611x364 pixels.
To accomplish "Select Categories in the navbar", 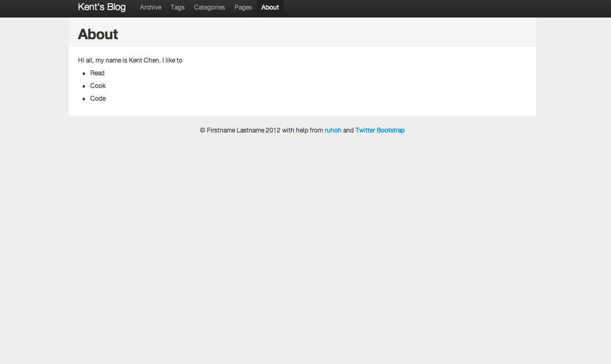I will (x=210, y=7).
